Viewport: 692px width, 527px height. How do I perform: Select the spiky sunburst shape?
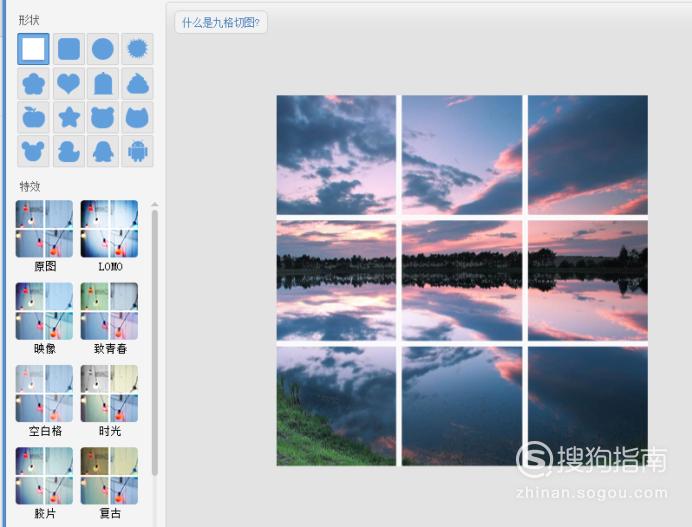(137, 49)
